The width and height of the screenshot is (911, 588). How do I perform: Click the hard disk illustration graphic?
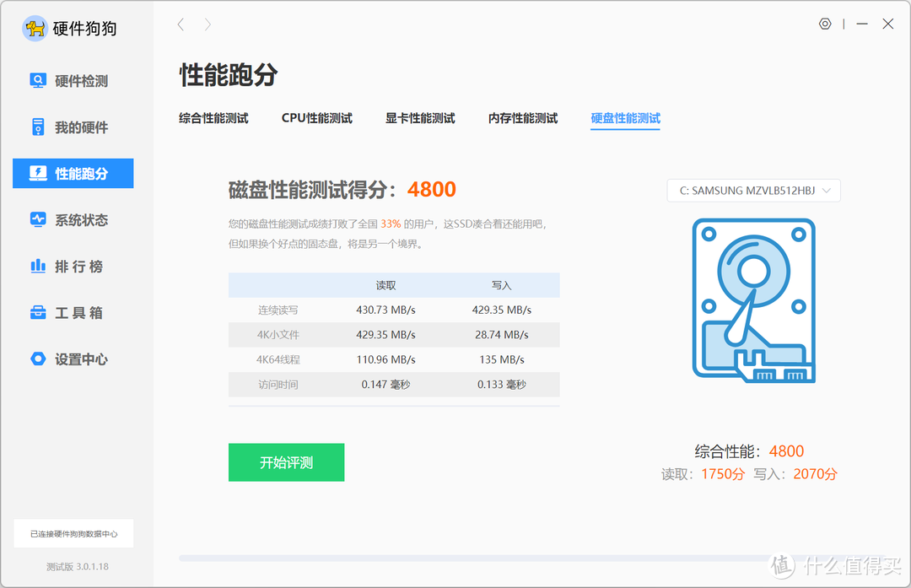click(x=752, y=300)
